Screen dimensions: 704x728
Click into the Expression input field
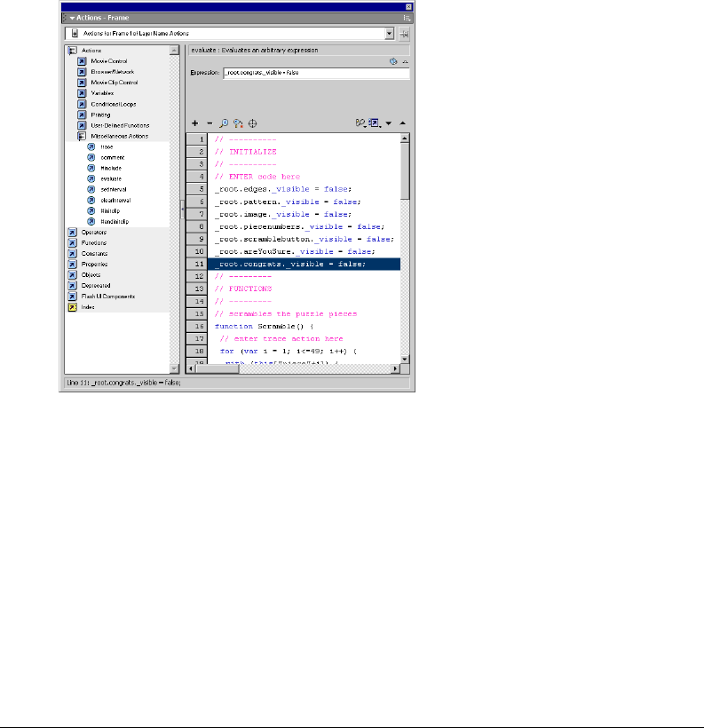(x=316, y=73)
